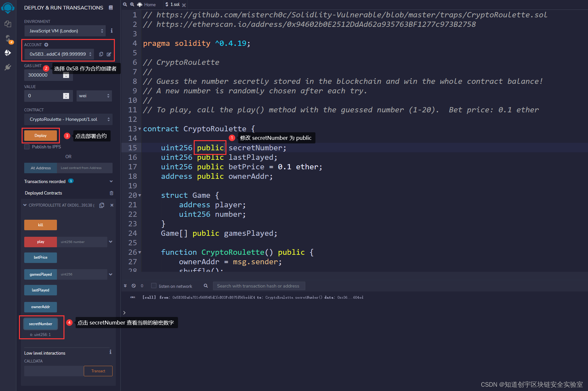Click the kill function button

pyautogui.click(x=41, y=225)
